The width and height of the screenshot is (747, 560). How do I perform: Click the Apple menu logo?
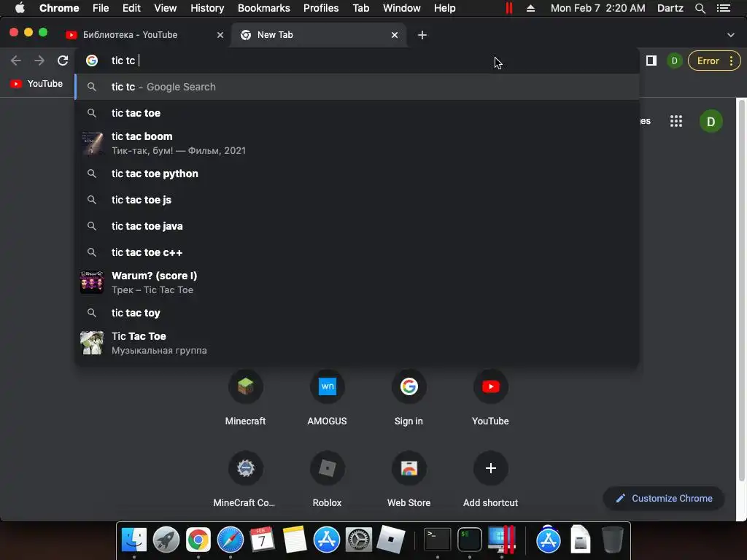(20, 8)
